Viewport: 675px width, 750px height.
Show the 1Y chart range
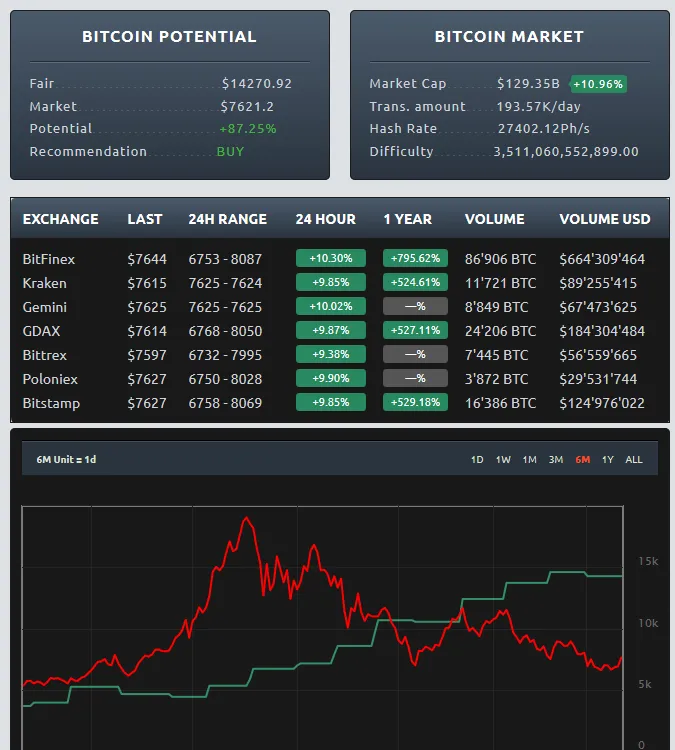(x=608, y=460)
